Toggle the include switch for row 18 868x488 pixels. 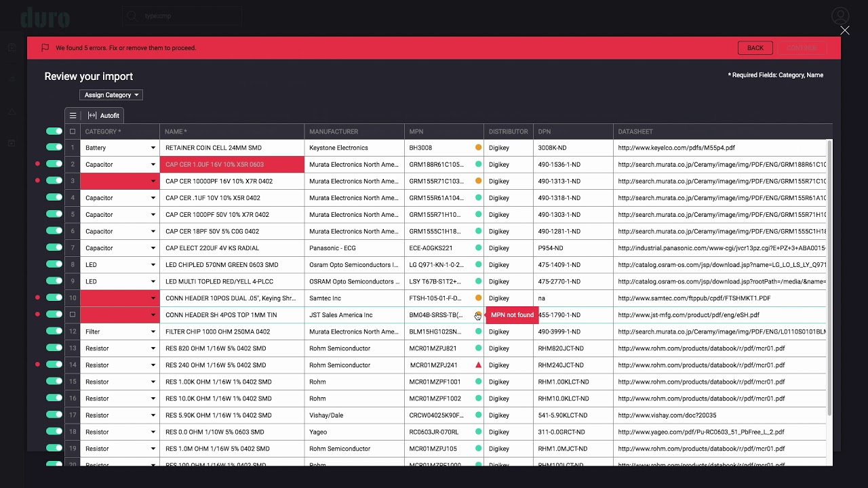point(54,431)
